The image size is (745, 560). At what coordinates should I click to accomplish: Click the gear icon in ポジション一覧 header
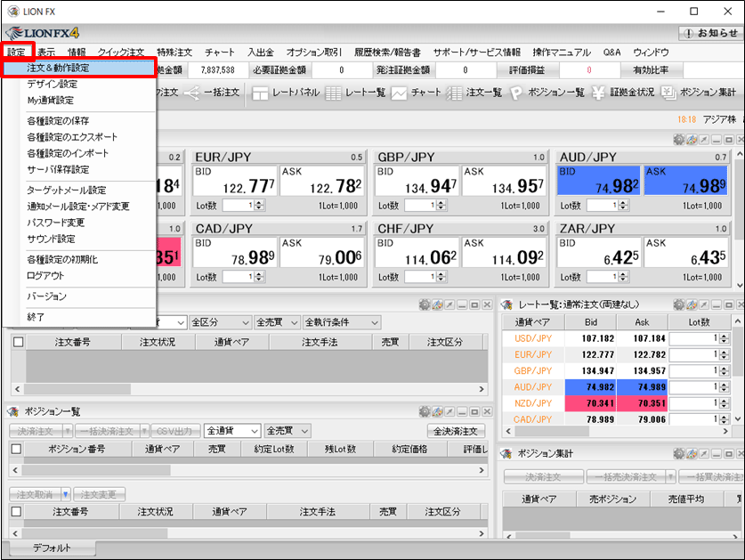(x=425, y=411)
